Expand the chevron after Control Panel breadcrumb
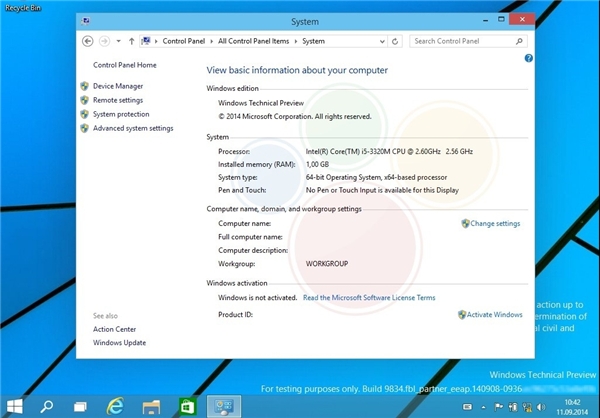 tap(212, 41)
